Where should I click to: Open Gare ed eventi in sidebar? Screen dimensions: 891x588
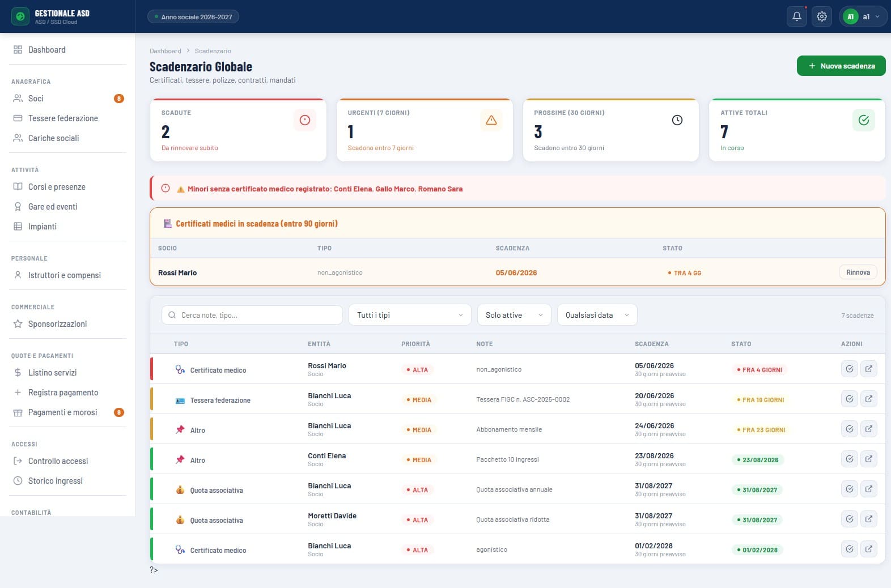(x=68, y=207)
